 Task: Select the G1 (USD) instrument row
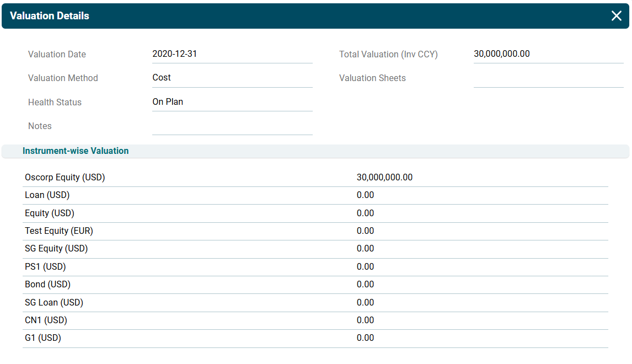pos(43,338)
